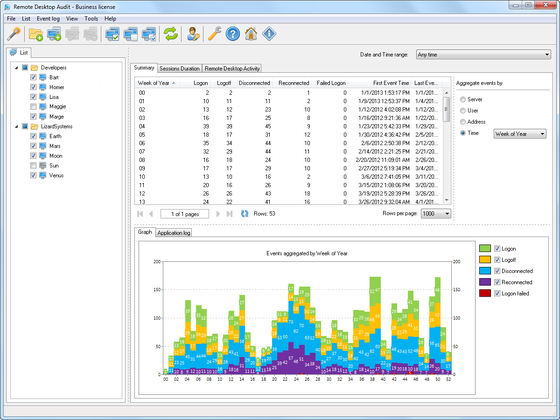The height and width of the screenshot is (420, 560).
Task: Go to first page of table
Action: point(140,214)
